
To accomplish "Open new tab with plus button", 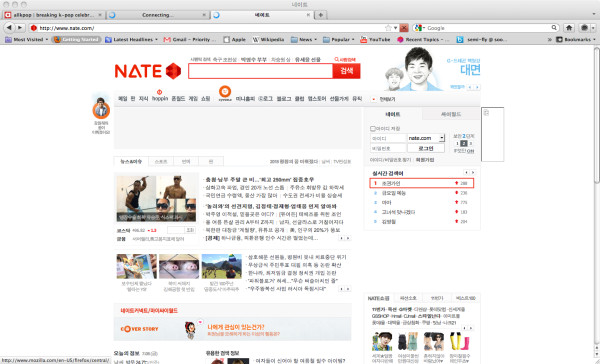I will click(321, 15).
